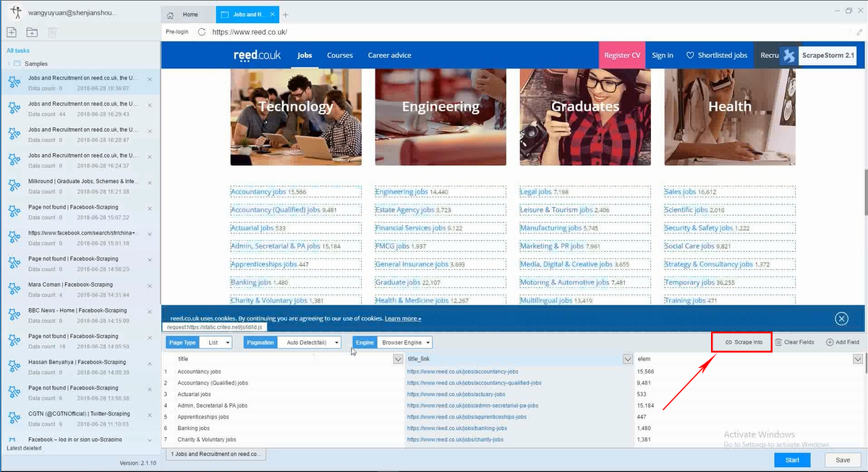Open the Page Type List dropdown
868x472 pixels.
[217, 342]
